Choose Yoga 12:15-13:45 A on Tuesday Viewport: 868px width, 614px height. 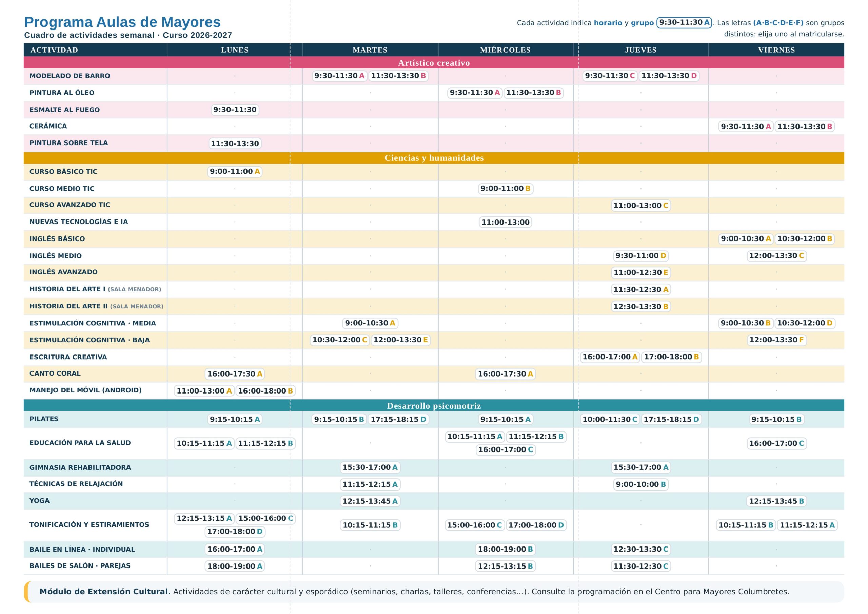[370, 501]
